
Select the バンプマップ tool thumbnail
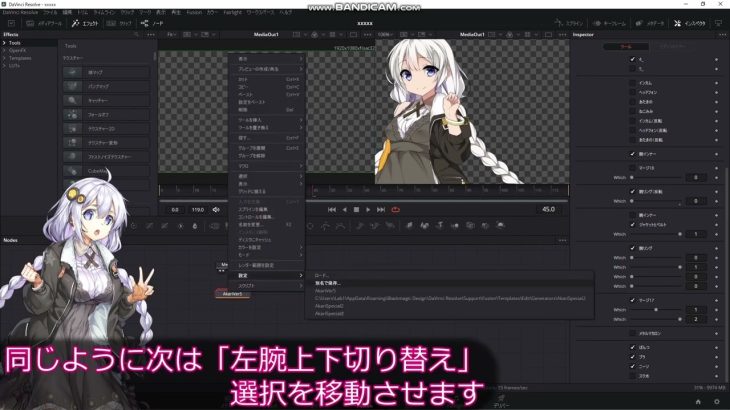click(72, 87)
